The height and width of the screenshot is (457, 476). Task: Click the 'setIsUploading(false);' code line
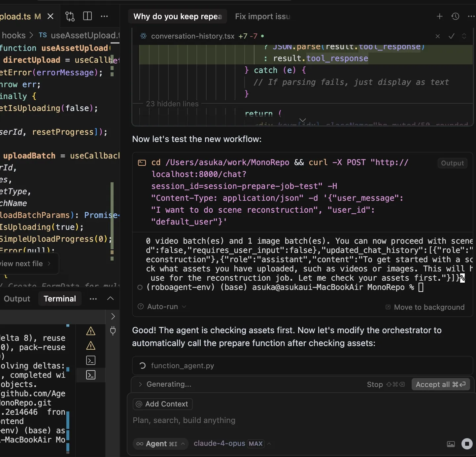tap(49, 108)
